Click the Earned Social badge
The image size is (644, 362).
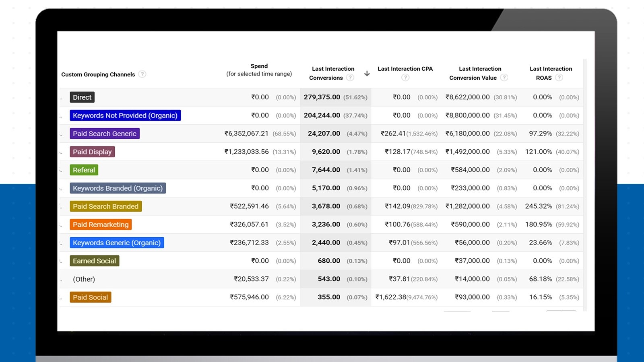click(94, 261)
